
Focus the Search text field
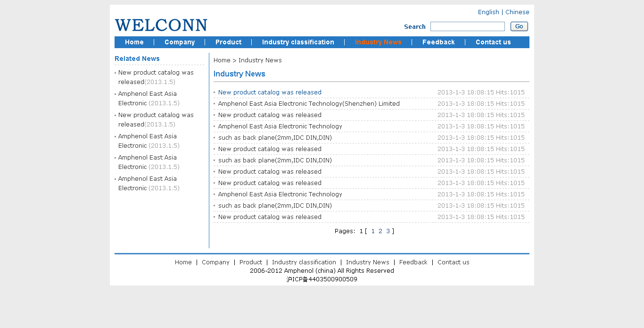tap(467, 26)
